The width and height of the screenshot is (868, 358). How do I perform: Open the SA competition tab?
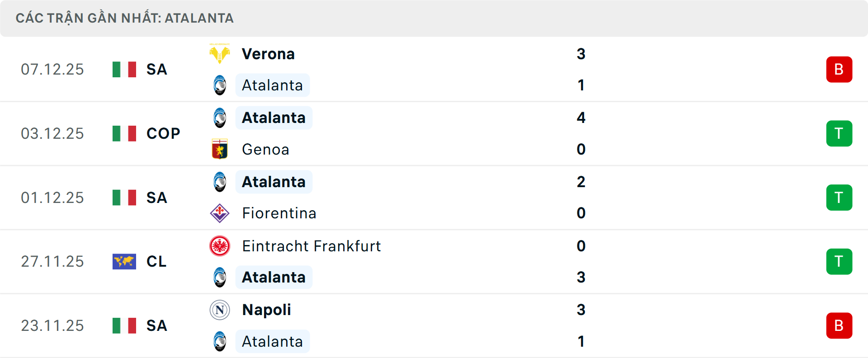coord(156,69)
